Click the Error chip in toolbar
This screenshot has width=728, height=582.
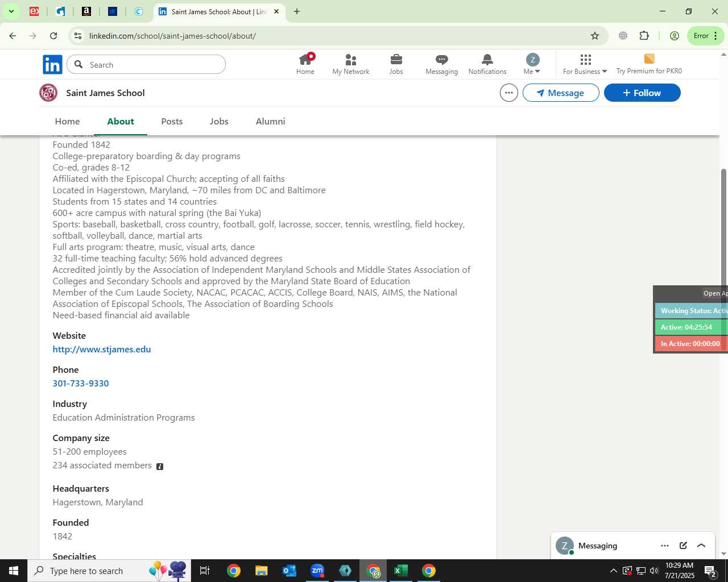pyautogui.click(x=706, y=36)
